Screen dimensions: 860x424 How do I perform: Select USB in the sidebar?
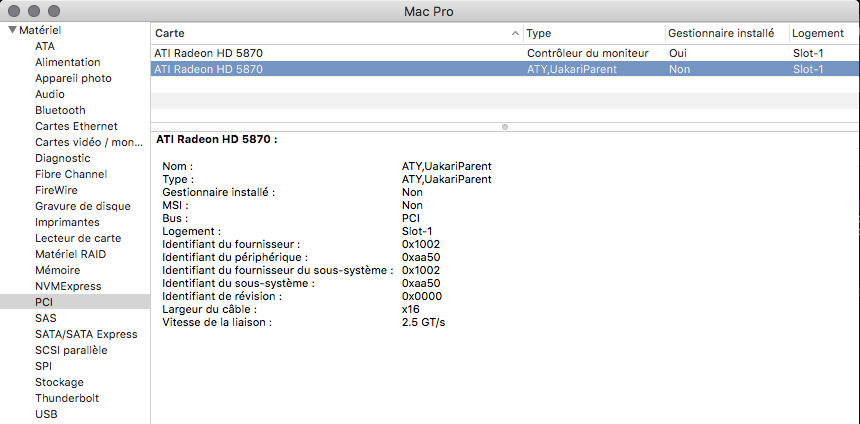pos(46,414)
